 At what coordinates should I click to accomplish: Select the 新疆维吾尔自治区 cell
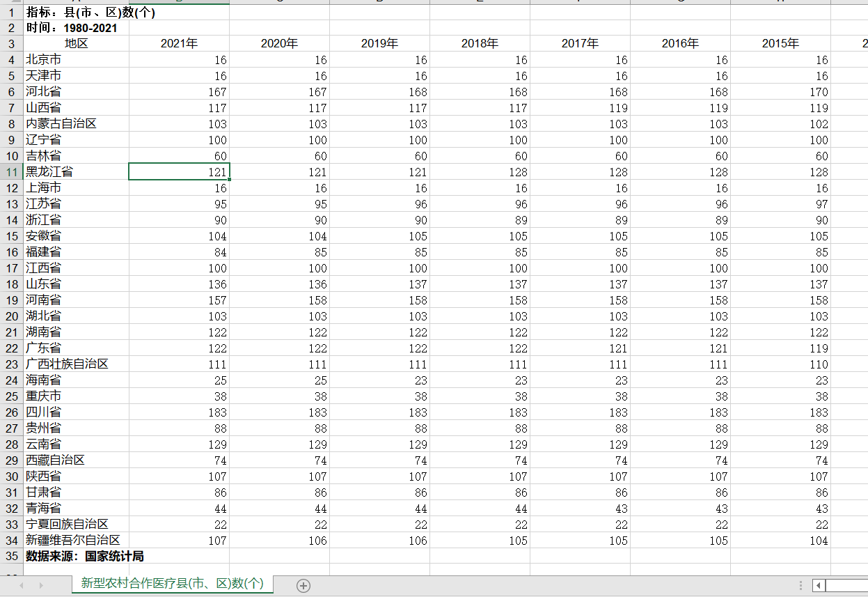point(77,540)
